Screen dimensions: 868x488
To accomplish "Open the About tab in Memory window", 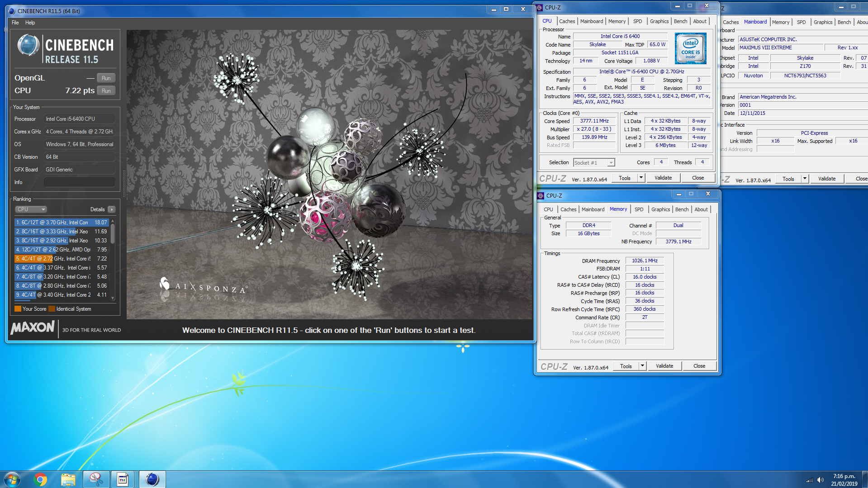I will tap(701, 209).
